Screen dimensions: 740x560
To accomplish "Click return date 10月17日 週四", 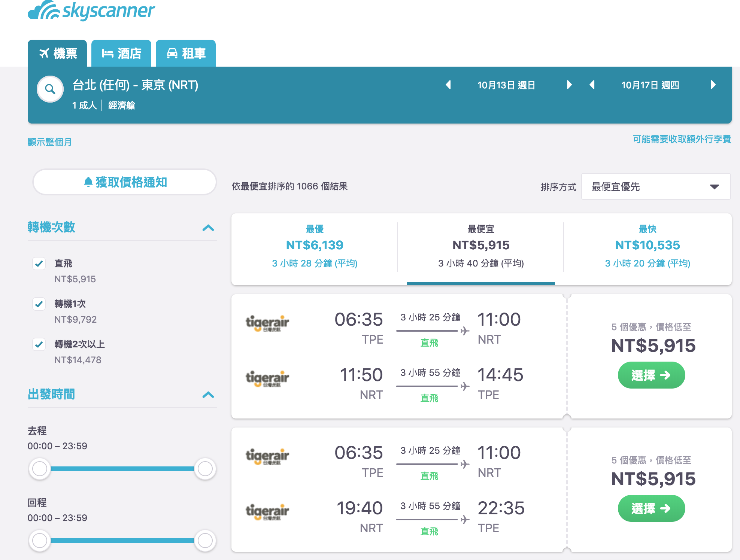I will pyautogui.click(x=650, y=85).
